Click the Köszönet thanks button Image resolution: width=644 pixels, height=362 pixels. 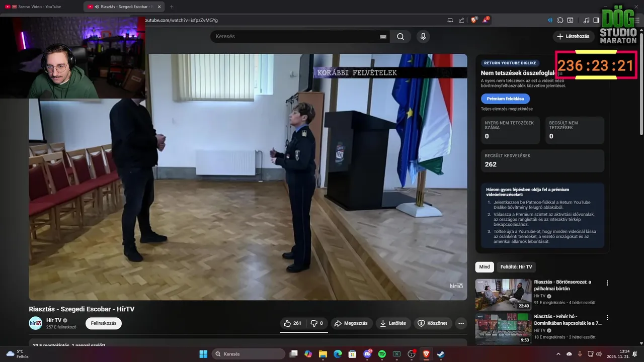coord(432,323)
